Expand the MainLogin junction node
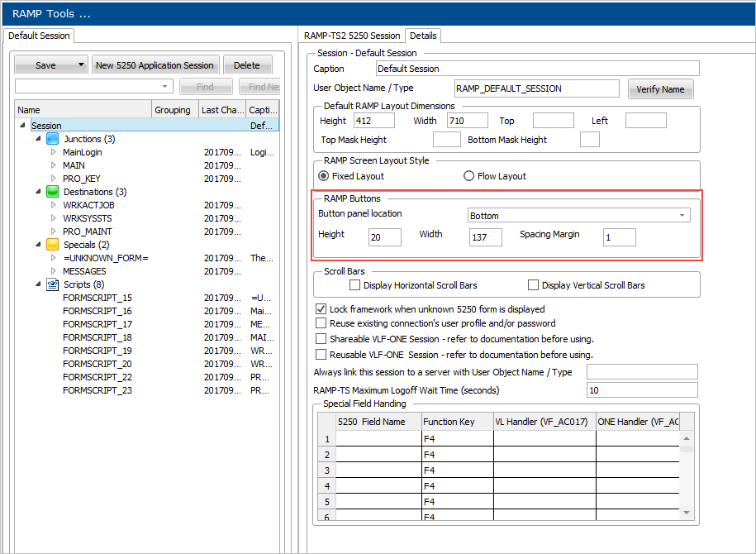 point(54,152)
